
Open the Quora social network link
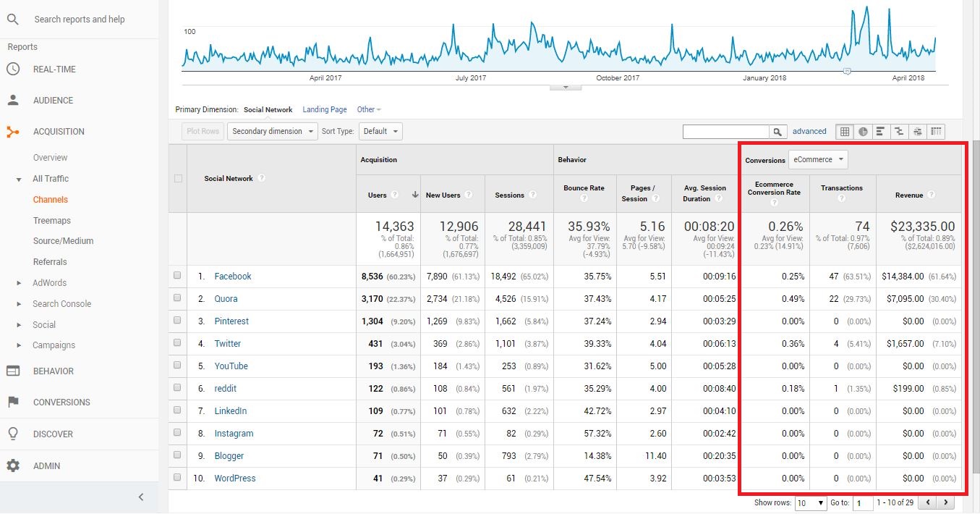[x=226, y=299]
